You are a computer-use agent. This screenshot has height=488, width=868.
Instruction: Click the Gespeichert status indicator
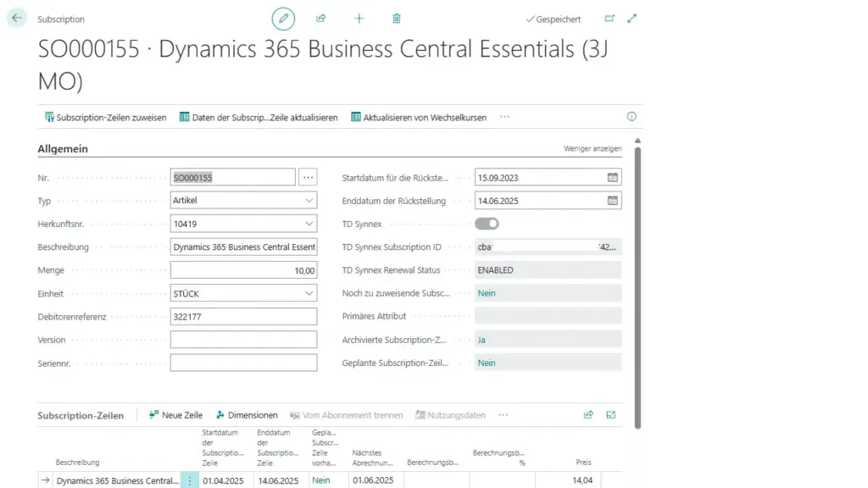pyautogui.click(x=553, y=19)
